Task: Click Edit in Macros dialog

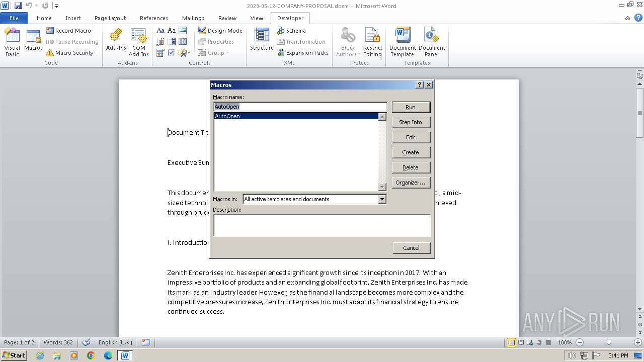Action: coord(411,137)
